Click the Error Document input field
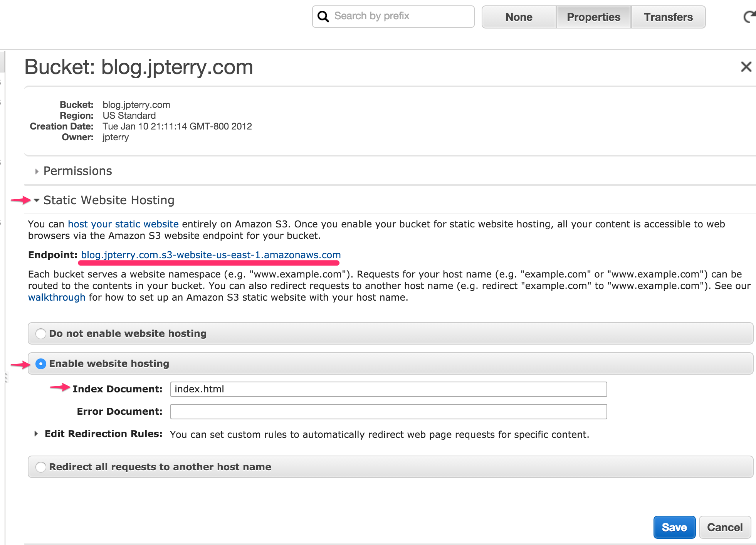The width and height of the screenshot is (756, 545). tap(388, 411)
